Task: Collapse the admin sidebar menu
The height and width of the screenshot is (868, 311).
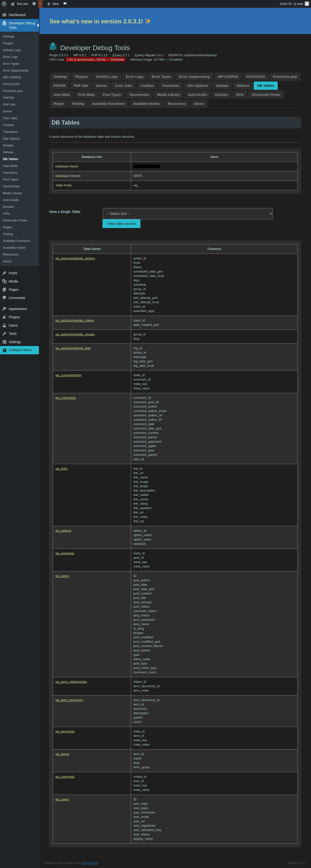Action: 19,350
